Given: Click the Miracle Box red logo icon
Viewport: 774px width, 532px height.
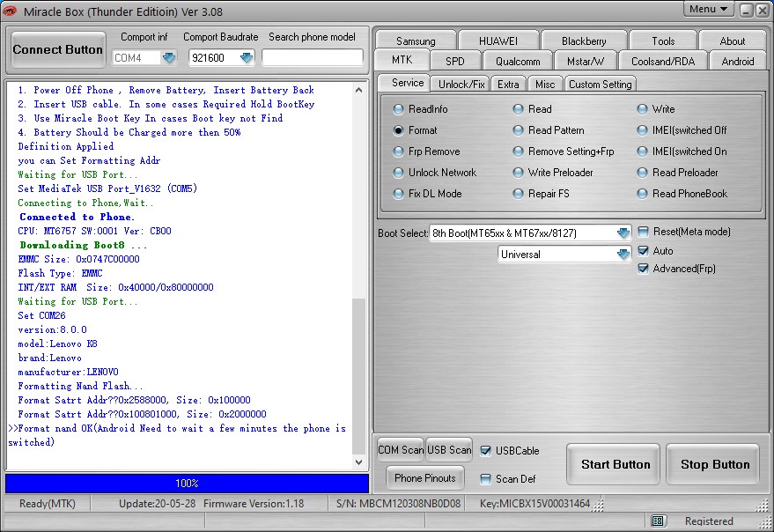Looking at the screenshot, I should pyautogui.click(x=10, y=11).
